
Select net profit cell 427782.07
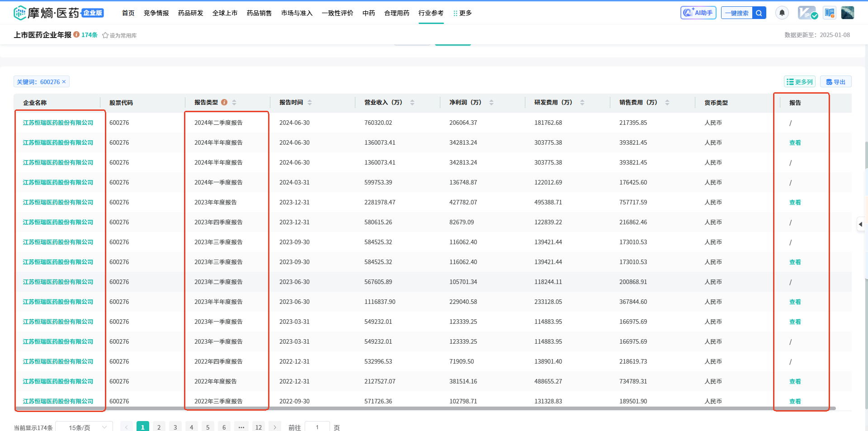463,202
